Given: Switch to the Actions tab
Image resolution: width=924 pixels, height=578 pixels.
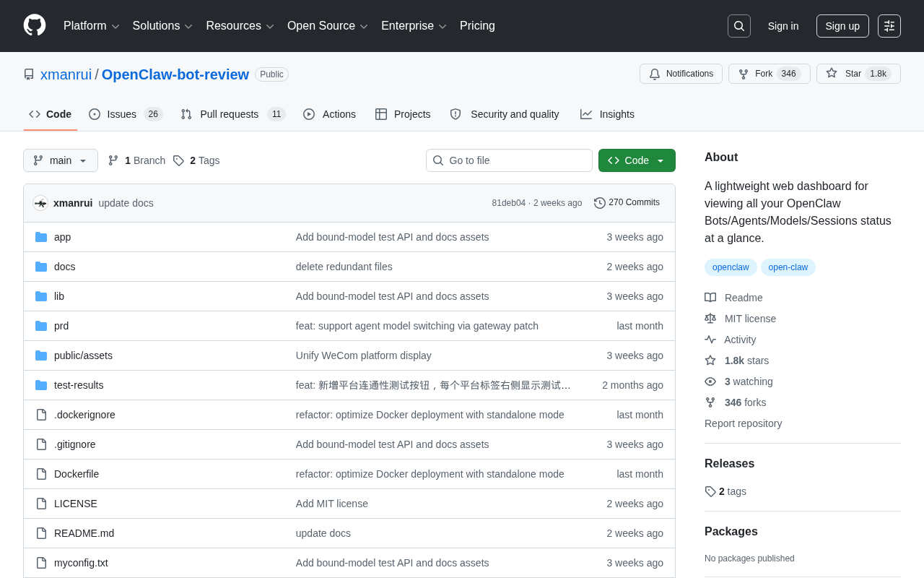Looking at the screenshot, I should pyautogui.click(x=330, y=114).
